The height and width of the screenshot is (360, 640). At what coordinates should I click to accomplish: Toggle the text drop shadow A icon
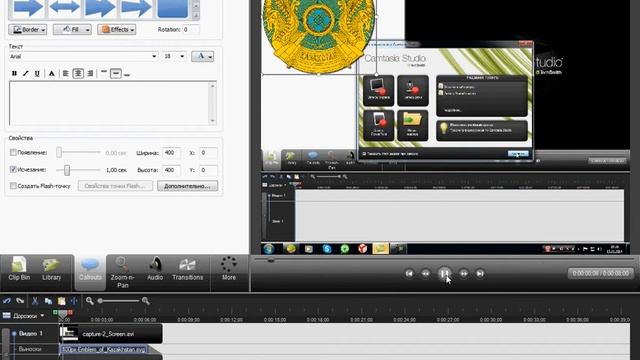[51, 73]
